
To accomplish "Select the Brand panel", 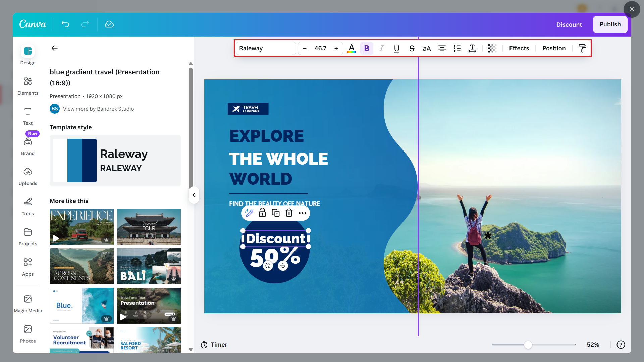I will click(28, 145).
